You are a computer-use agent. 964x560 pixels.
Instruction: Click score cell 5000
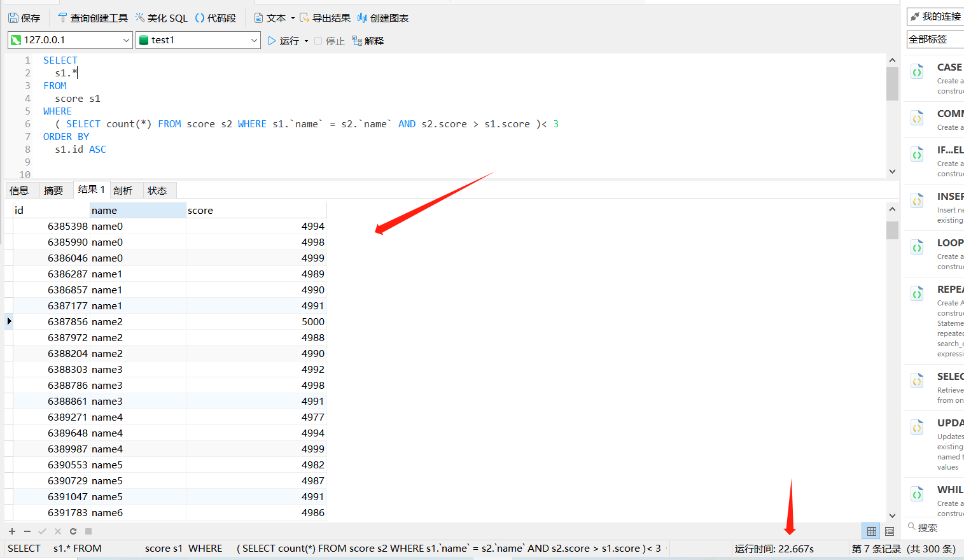256,321
